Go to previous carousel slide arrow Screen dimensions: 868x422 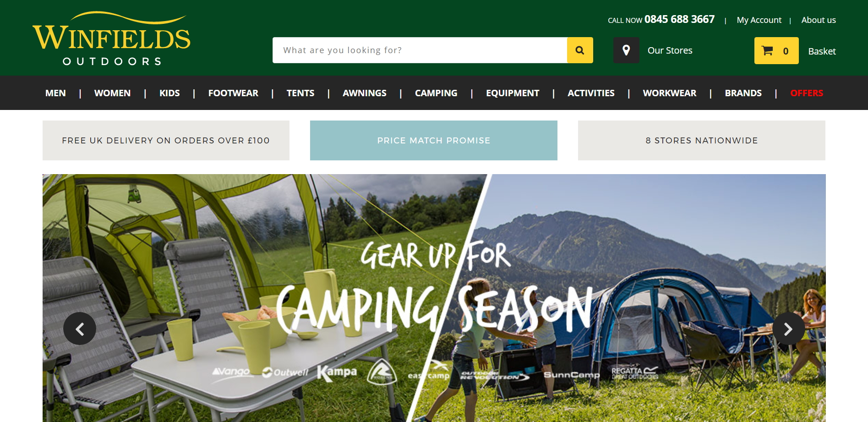(80, 329)
